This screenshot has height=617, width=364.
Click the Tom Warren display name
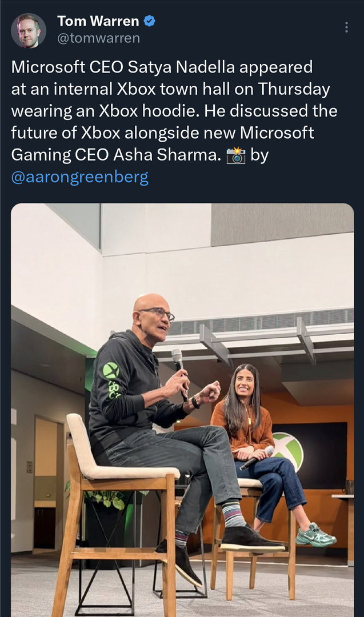pyautogui.click(x=98, y=22)
